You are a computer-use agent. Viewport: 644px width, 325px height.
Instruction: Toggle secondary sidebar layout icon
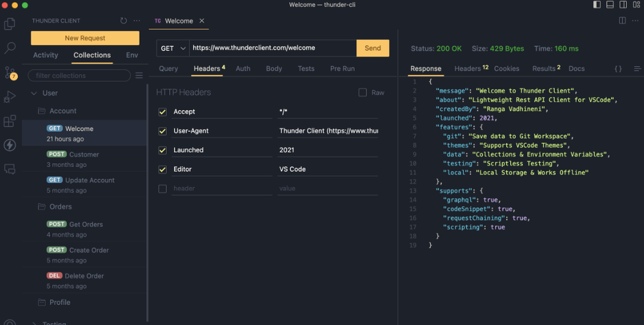pos(623,5)
